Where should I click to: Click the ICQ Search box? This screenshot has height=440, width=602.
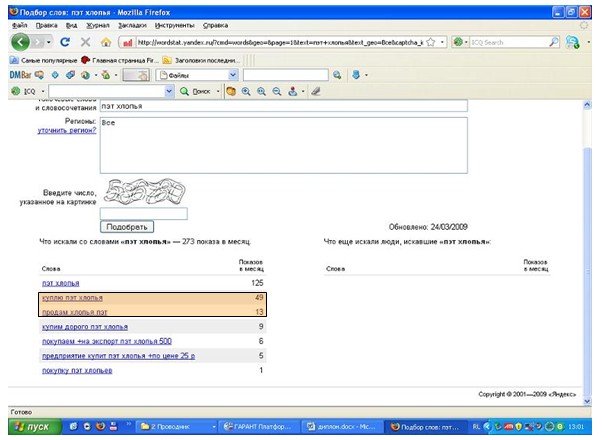point(509,42)
